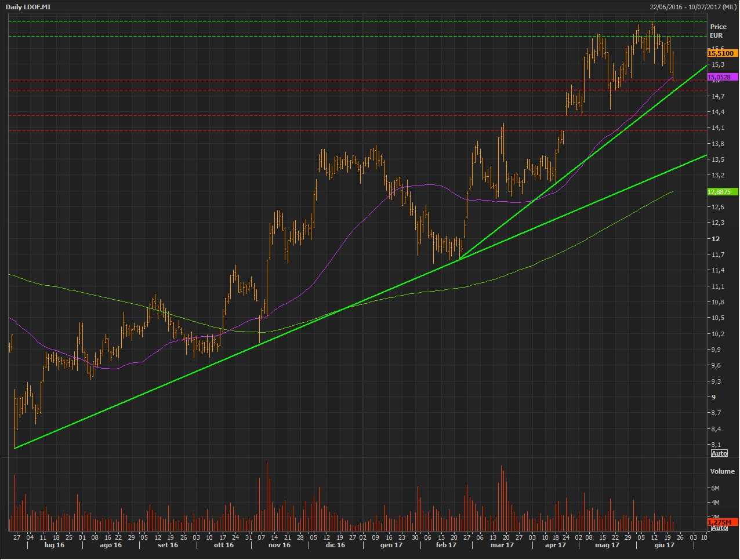Click the ott 16 month label
Viewport: 740px width, 560px height.
click(223, 545)
